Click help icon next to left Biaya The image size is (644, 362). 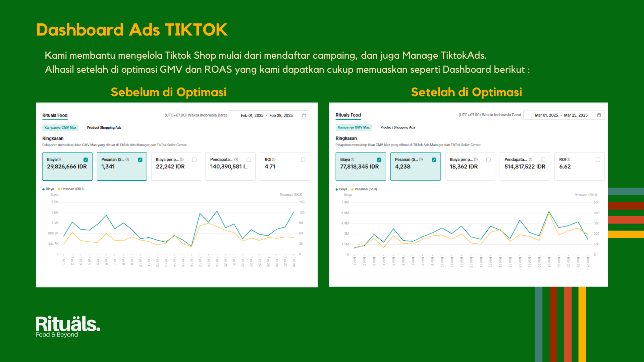point(59,160)
